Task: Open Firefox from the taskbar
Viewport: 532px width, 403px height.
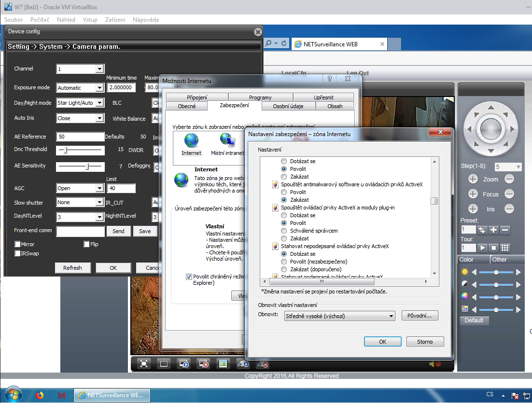Action: click(x=40, y=395)
